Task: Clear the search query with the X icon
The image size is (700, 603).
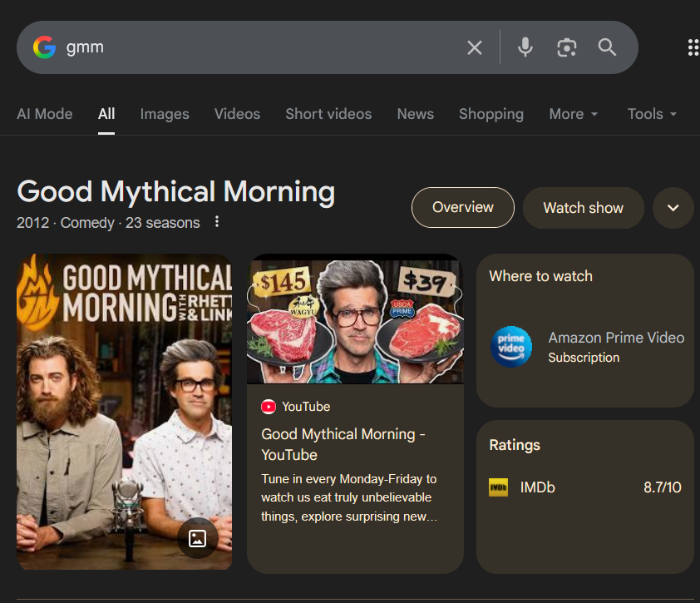Action: point(475,47)
